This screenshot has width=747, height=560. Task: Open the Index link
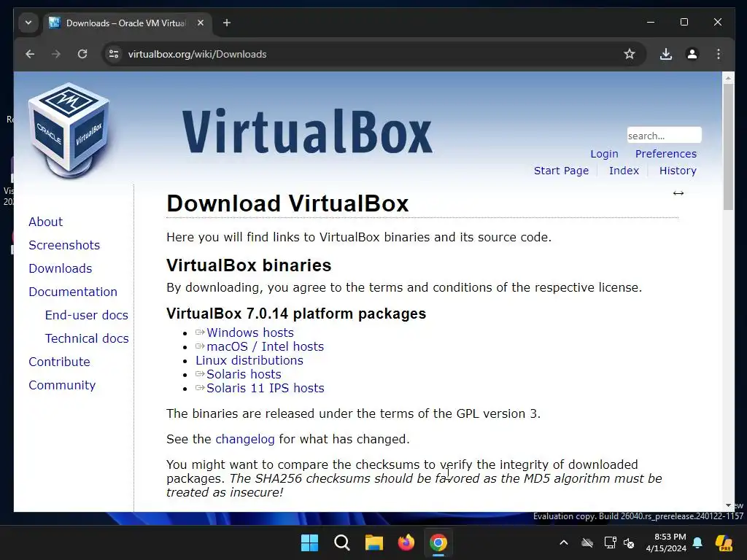[624, 171]
